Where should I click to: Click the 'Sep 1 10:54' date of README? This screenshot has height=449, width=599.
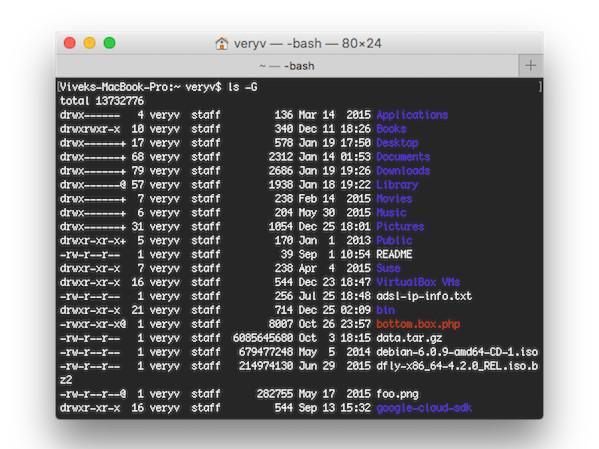pyautogui.click(x=334, y=254)
